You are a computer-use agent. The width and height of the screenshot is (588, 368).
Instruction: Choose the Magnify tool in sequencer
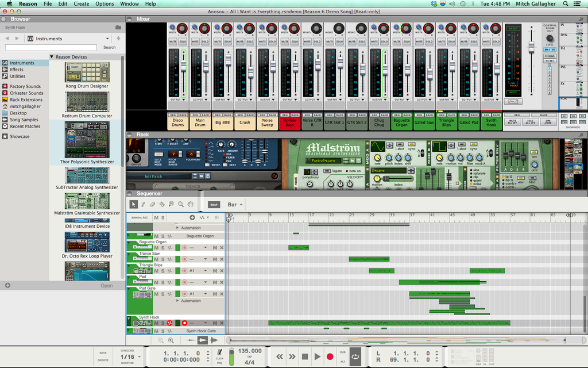pyautogui.click(x=181, y=204)
